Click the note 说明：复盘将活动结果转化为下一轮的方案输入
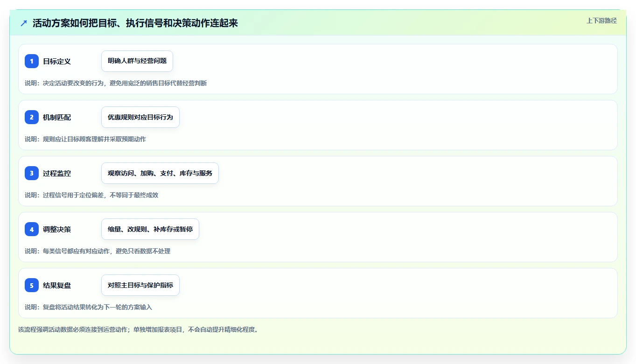 point(89,307)
